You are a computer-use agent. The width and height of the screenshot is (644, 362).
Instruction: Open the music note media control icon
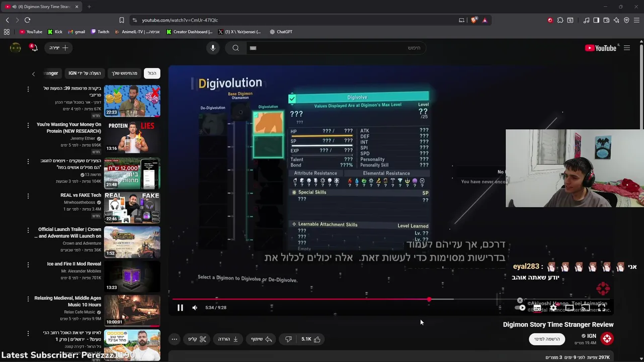(x=586, y=20)
